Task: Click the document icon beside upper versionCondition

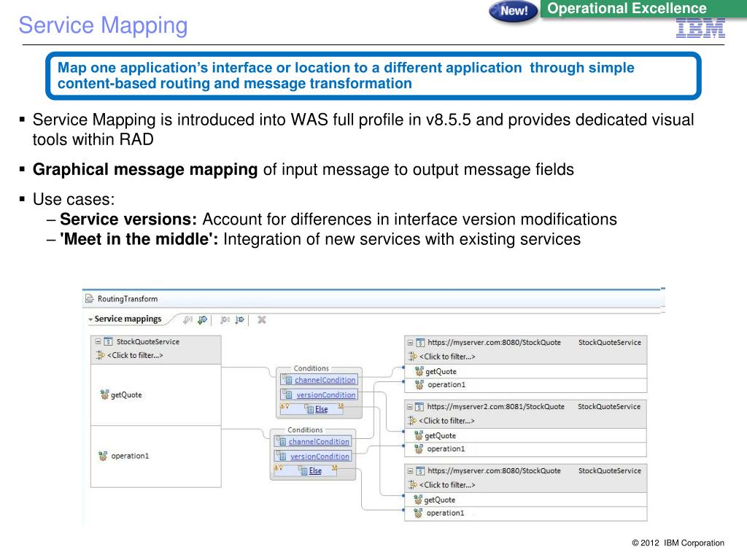Action: pos(287,394)
